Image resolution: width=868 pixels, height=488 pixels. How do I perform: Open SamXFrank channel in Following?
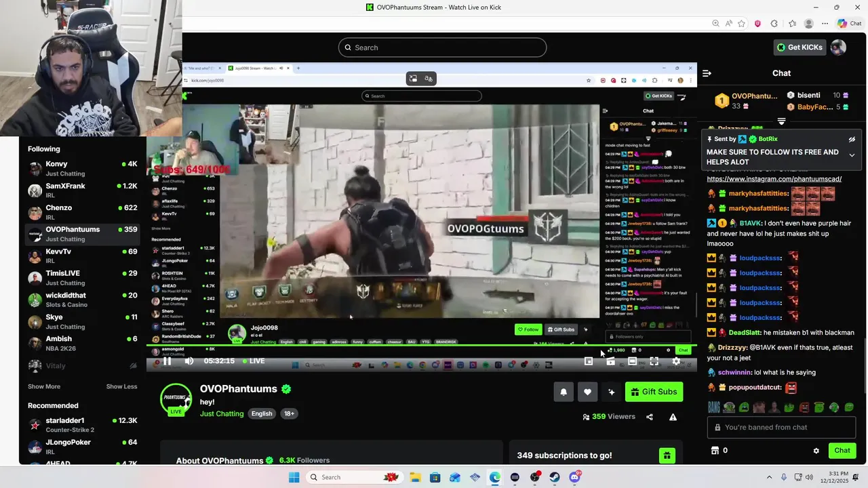pyautogui.click(x=82, y=190)
